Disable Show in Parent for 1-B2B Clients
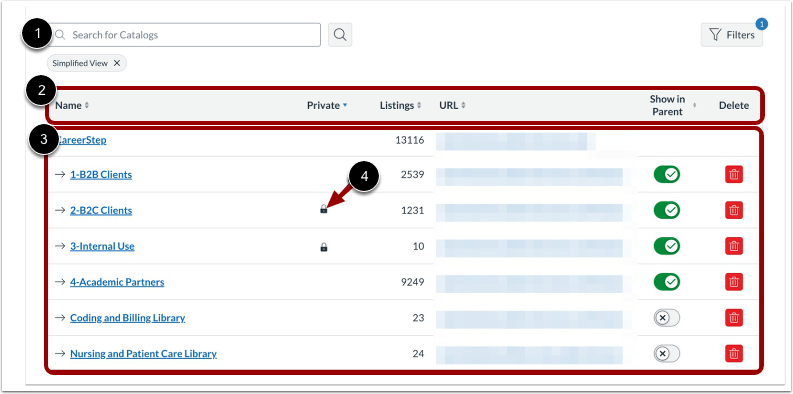The image size is (793, 394). pyautogui.click(x=667, y=174)
